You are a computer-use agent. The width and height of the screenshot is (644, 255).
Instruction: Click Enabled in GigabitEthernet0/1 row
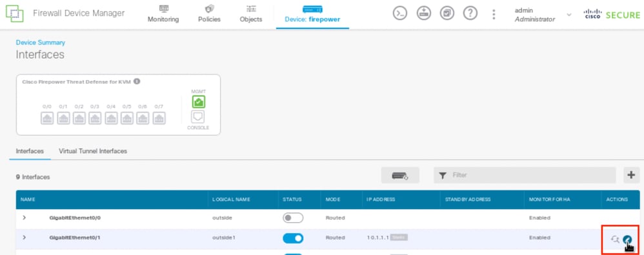(x=539, y=238)
